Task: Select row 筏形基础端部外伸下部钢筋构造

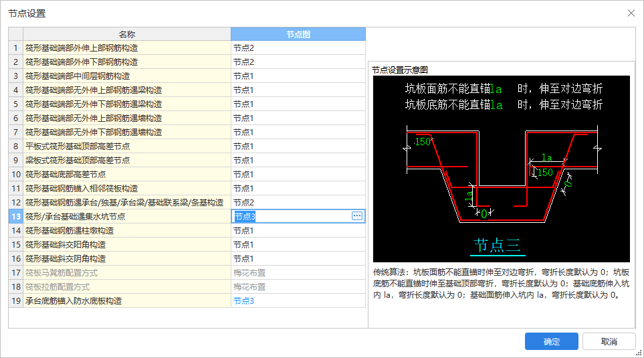Action: (127, 62)
